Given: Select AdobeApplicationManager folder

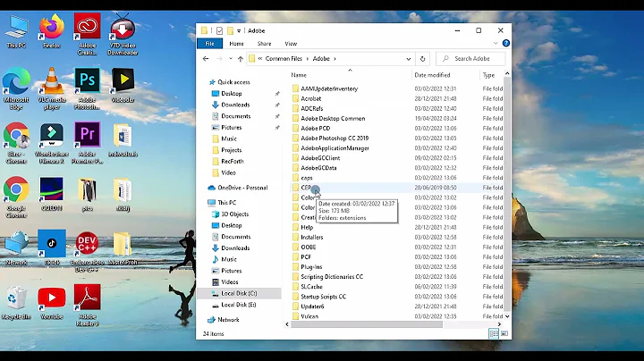Looking at the screenshot, I should pyautogui.click(x=335, y=147).
